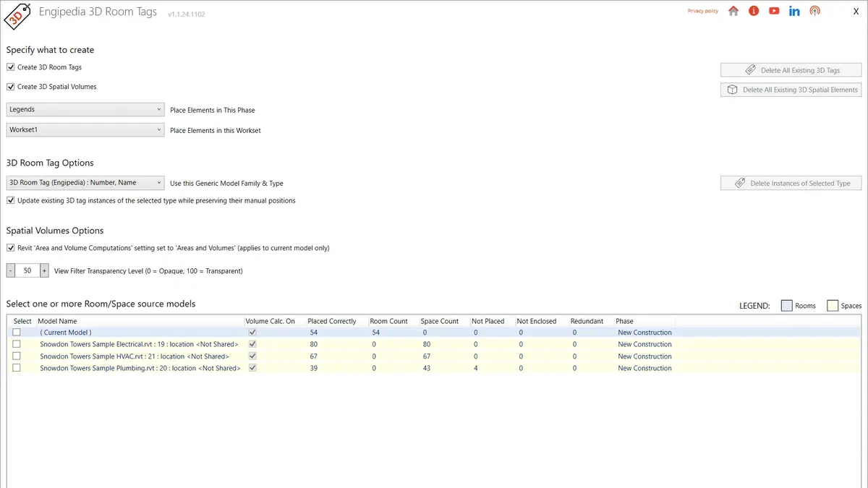The image size is (868, 488).
Task: Open the podcast broadcast icon
Action: (814, 11)
